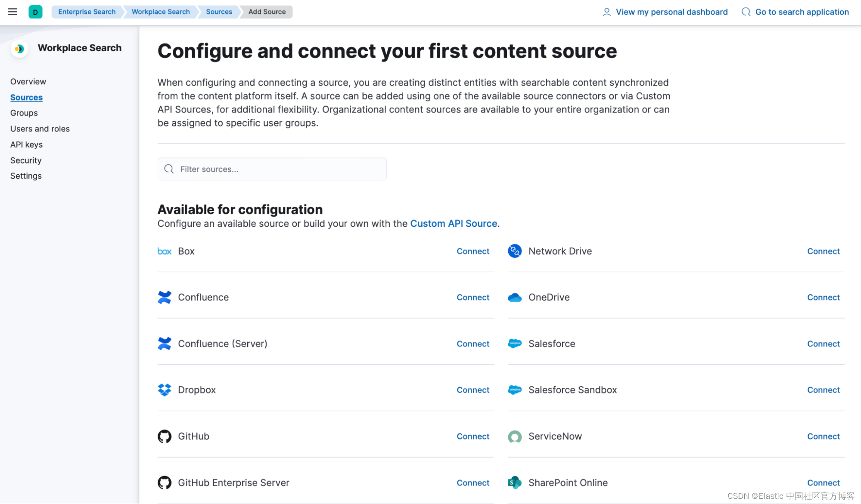
Task: Click the hamburger menu icon
Action: [x=12, y=10]
